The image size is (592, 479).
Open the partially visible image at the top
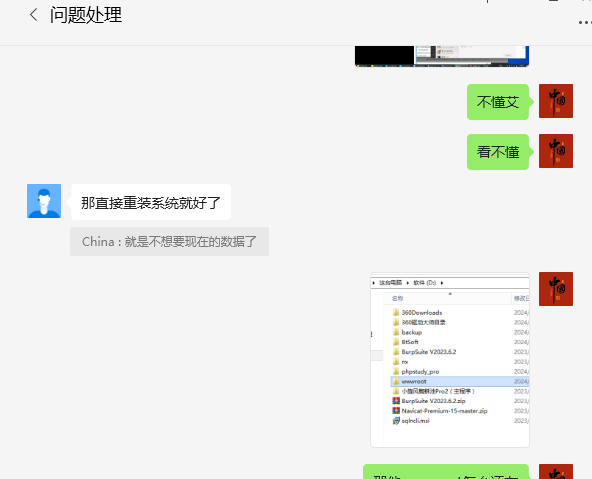click(x=442, y=56)
